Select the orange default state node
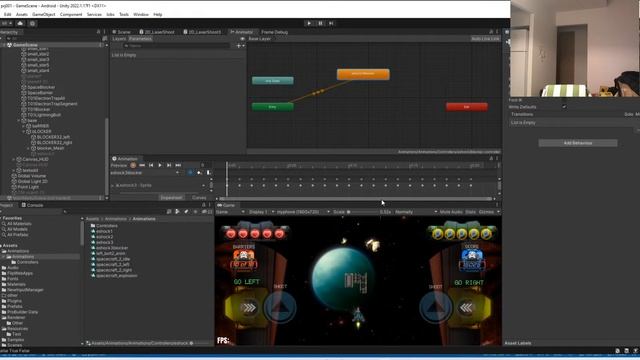Viewport: 640px width, 360px height. [x=363, y=74]
